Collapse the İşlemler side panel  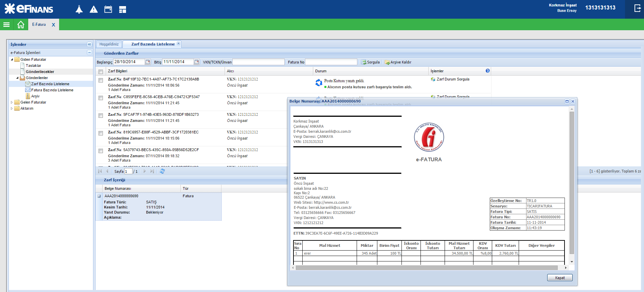[89, 44]
